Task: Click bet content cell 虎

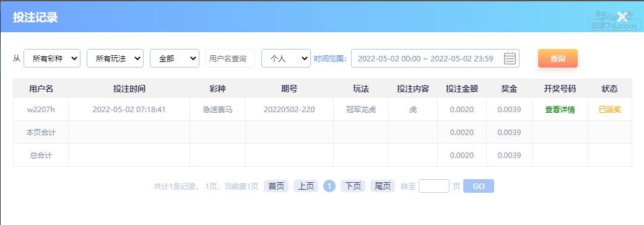Action: coord(413,110)
